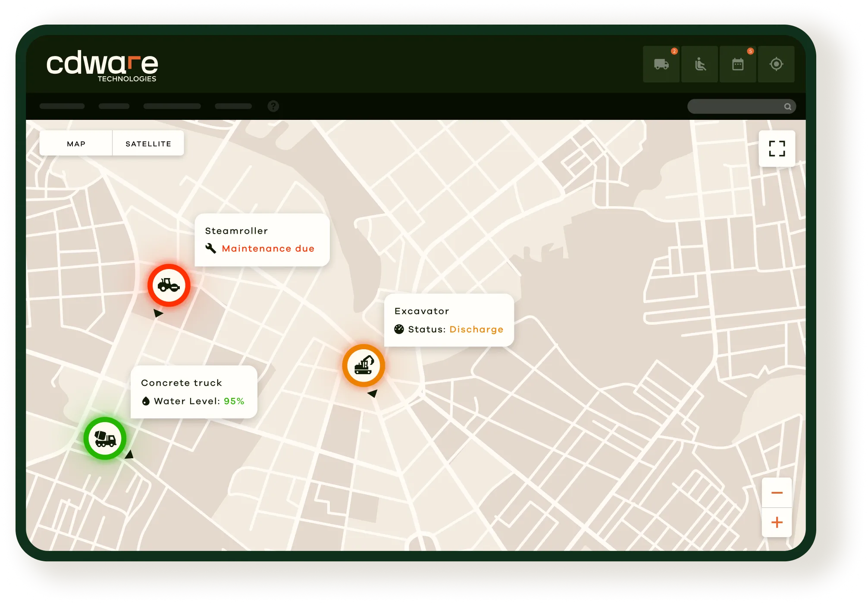
Task: Select the orange excavator map marker
Action: tap(363, 366)
